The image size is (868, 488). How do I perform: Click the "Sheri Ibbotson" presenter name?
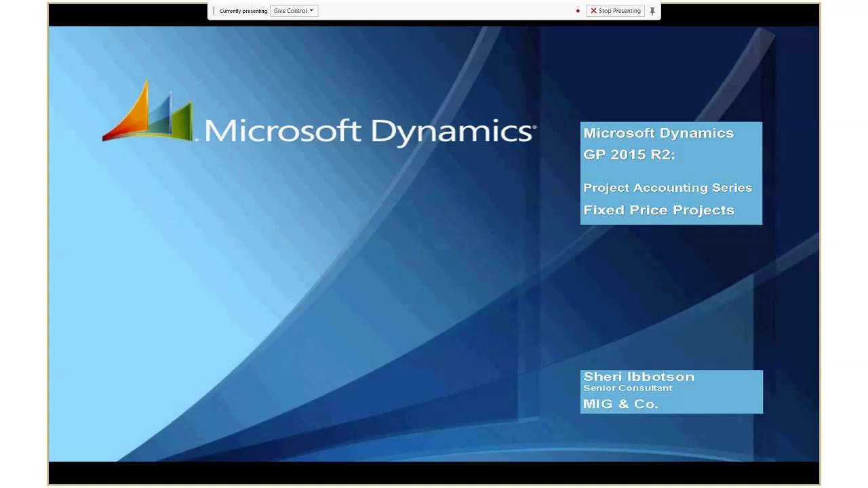point(639,377)
